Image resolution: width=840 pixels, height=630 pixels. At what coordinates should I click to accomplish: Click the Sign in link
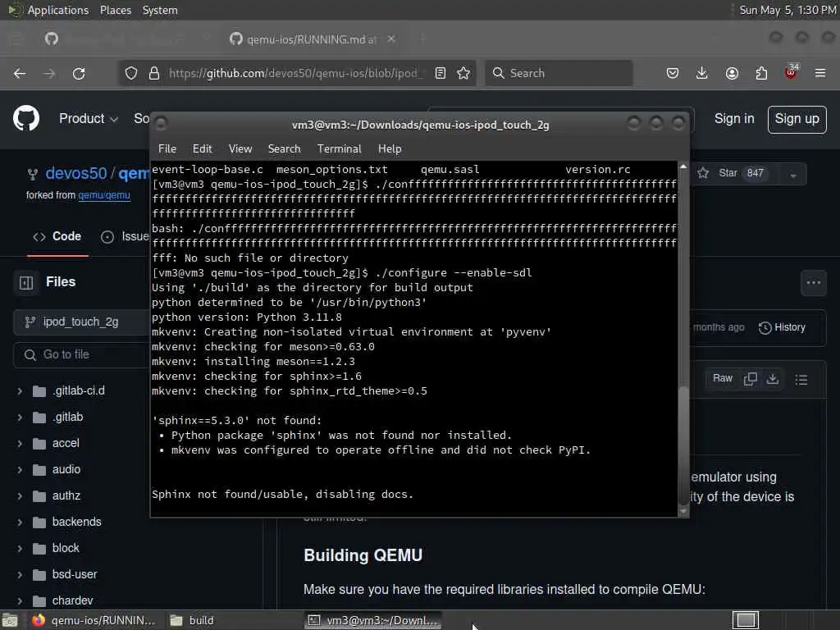[x=734, y=118]
